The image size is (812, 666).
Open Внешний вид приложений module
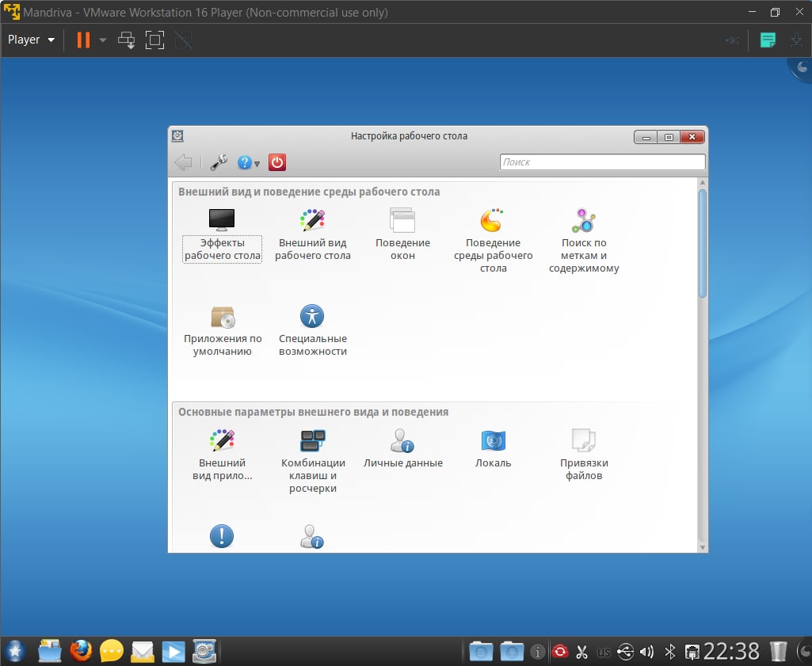click(222, 455)
